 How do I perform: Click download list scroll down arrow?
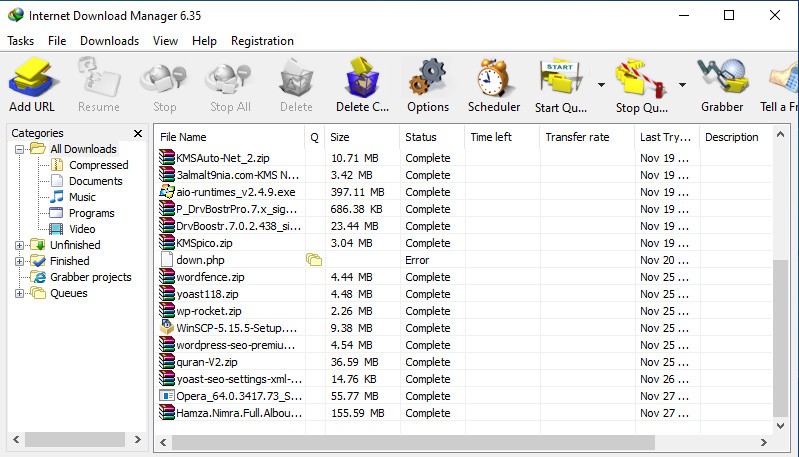coord(780,426)
